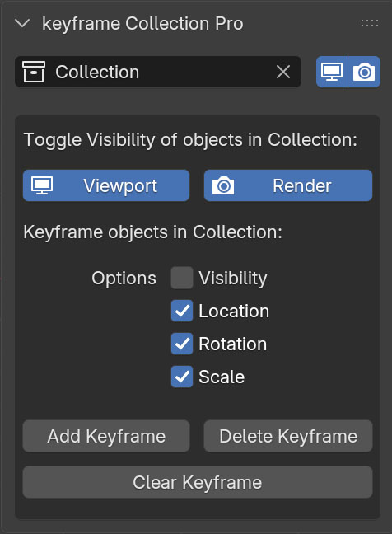392x534 pixels.
Task: Toggle the camera render icon beside Collection field
Action: coord(364,72)
